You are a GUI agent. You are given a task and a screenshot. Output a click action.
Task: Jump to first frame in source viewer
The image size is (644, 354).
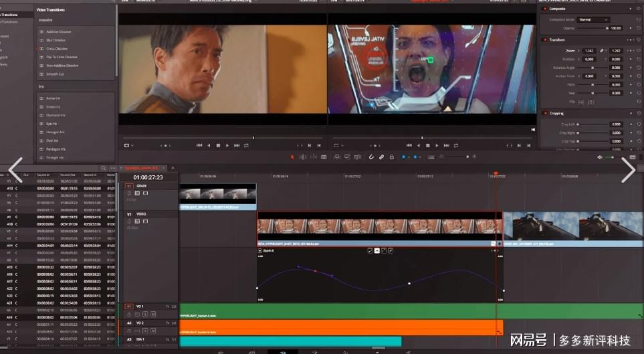(x=199, y=145)
